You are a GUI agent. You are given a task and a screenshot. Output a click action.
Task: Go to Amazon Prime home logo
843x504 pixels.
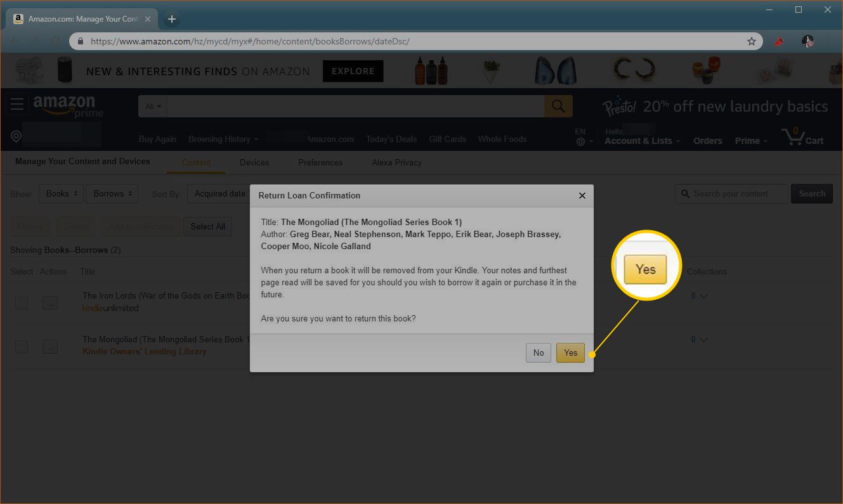pyautogui.click(x=68, y=106)
